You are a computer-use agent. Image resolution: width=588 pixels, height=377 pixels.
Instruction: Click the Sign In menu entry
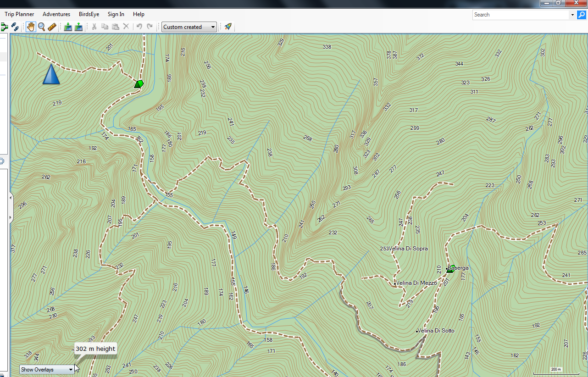tap(116, 14)
